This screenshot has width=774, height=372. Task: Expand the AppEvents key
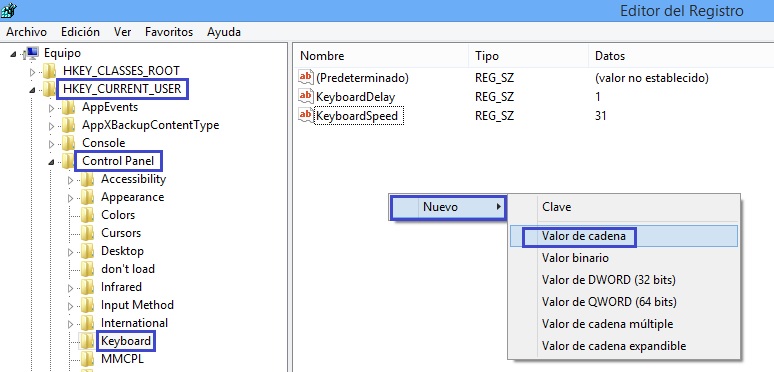51,108
